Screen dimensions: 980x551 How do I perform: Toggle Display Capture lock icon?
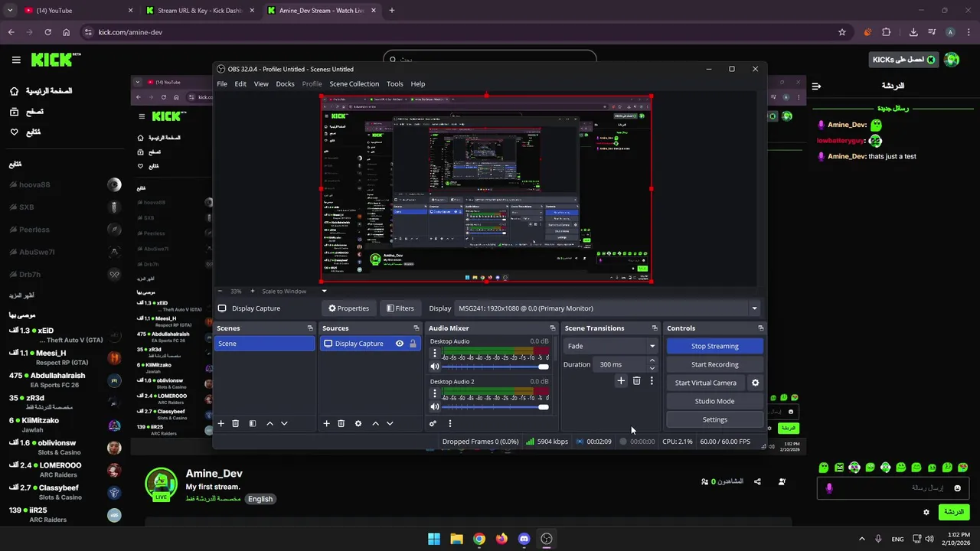tap(413, 344)
